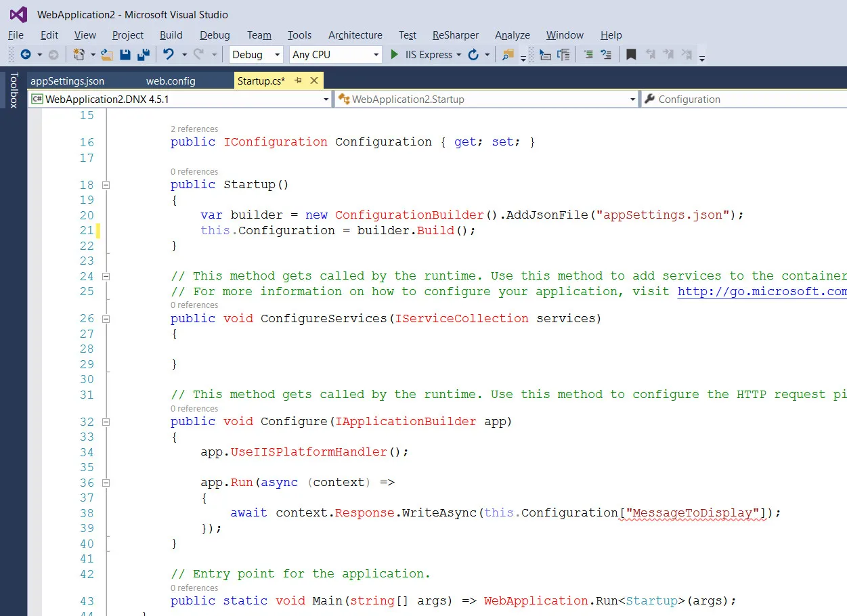The height and width of the screenshot is (616, 847).
Task: Switch to the appSettings.json tab
Action: tap(68, 81)
